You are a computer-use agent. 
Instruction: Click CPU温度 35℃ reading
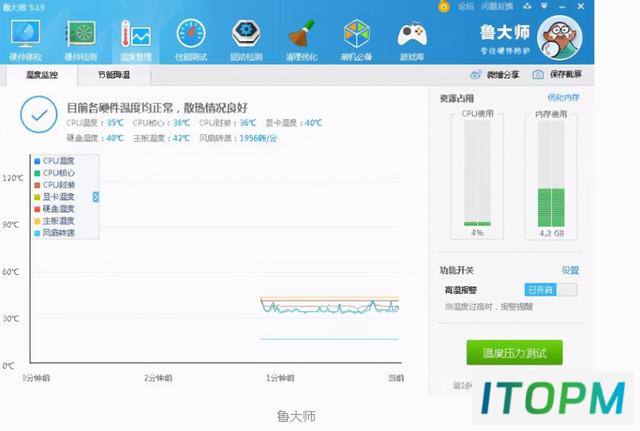[x=95, y=122]
